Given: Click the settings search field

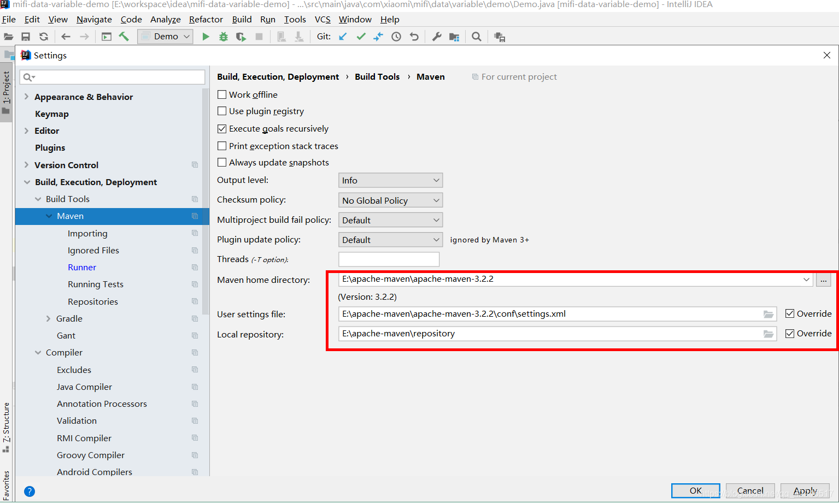Looking at the screenshot, I should click(x=113, y=77).
